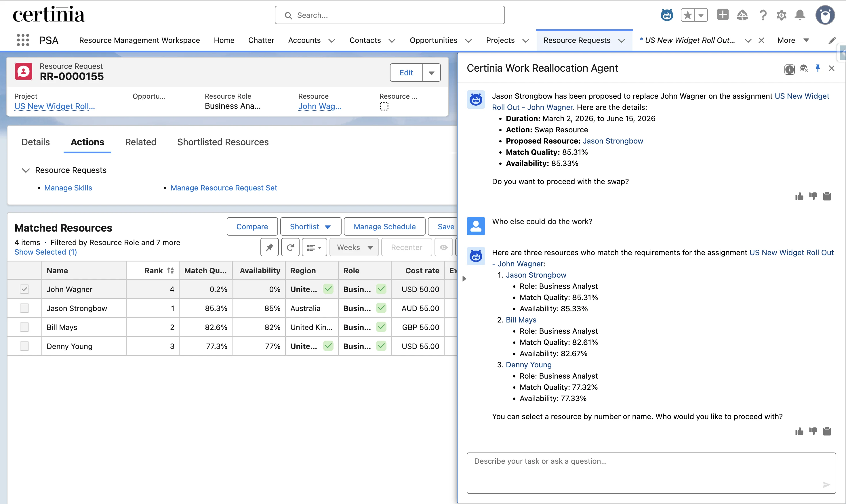Pin the Work Reallocation Agent panel
846x504 pixels.
coord(818,68)
